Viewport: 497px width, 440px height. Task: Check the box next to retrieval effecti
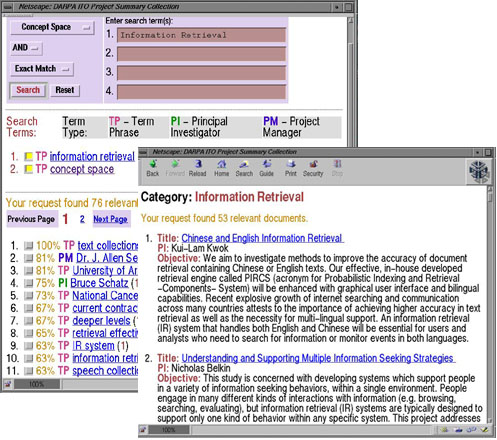click(x=29, y=333)
